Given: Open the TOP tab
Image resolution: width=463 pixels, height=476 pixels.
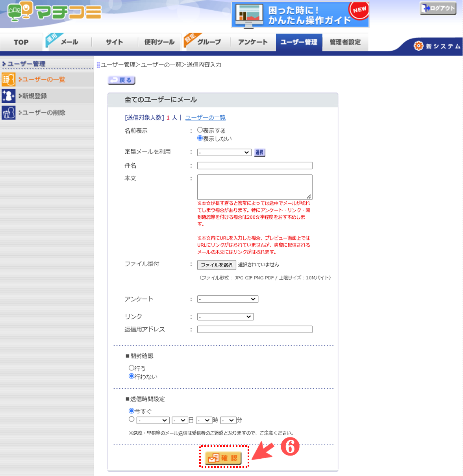Looking at the screenshot, I should (x=21, y=42).
